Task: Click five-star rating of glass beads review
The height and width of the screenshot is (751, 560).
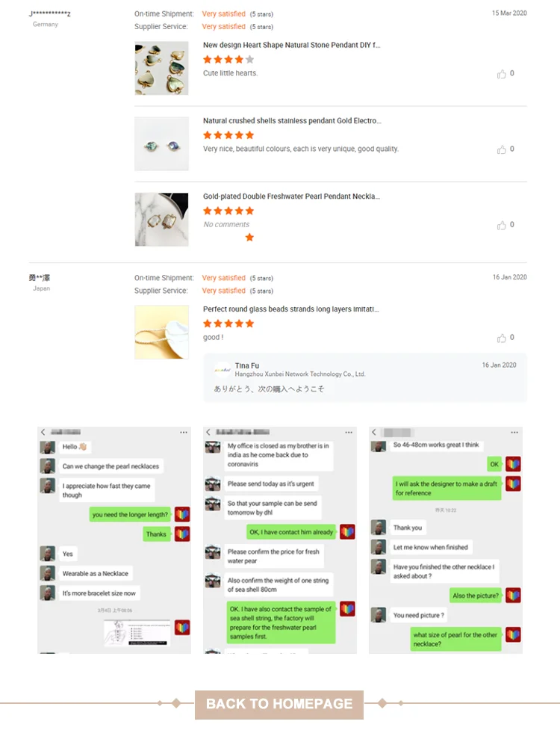Action: pos(228,324)
